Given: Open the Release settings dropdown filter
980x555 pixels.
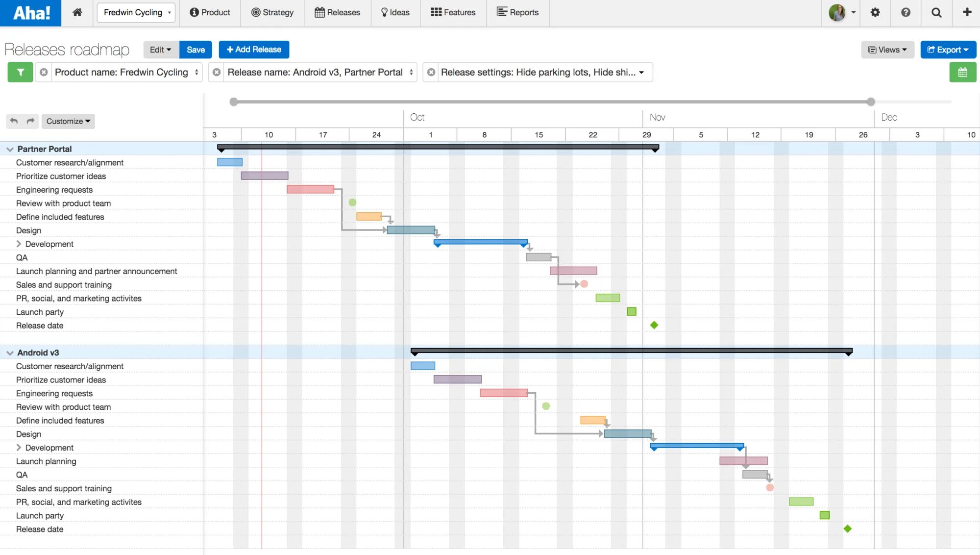Looking at the screenshot, I should click(641, 72).
